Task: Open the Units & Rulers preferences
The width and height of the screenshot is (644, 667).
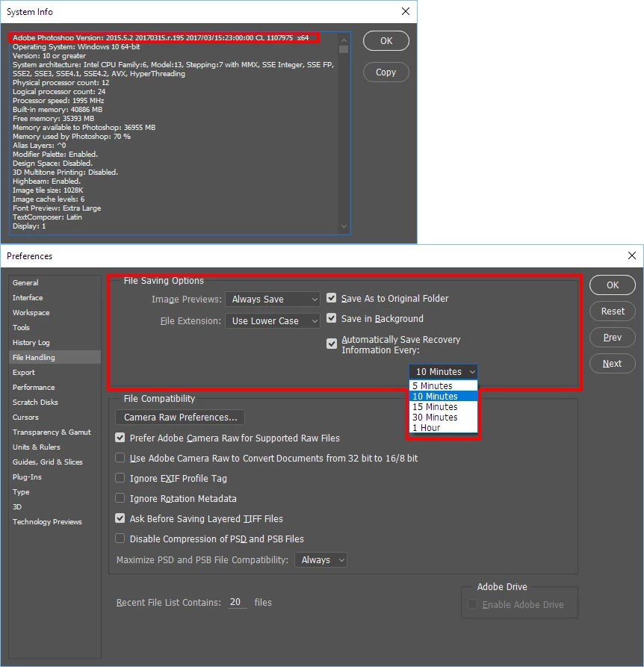Action: tap(55, 447)
